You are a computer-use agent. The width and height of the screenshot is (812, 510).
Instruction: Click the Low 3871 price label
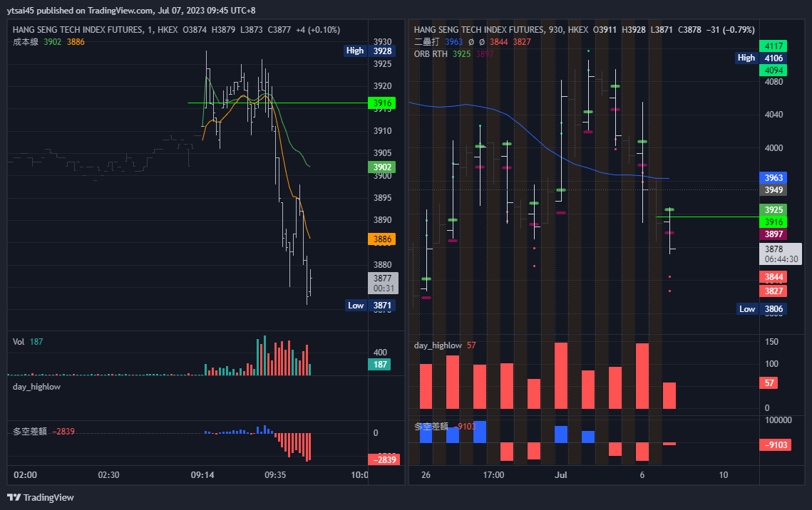coord(371,306)
